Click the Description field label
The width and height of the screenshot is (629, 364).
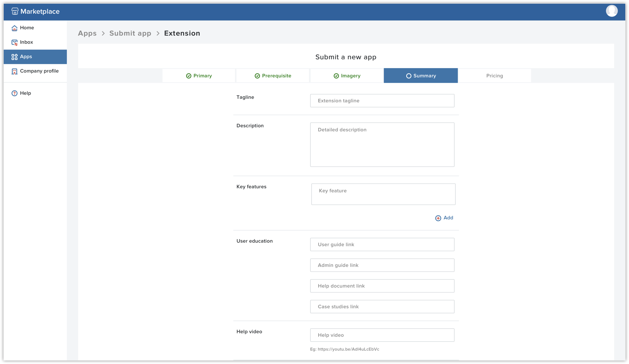click(250, 126)
